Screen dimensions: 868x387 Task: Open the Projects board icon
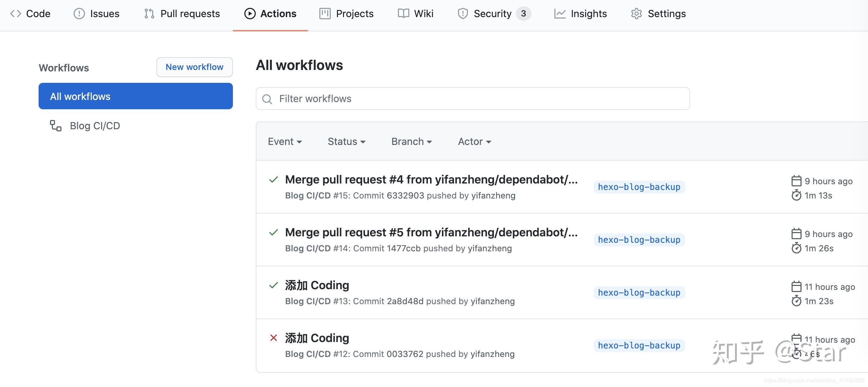tap(324, 13)
